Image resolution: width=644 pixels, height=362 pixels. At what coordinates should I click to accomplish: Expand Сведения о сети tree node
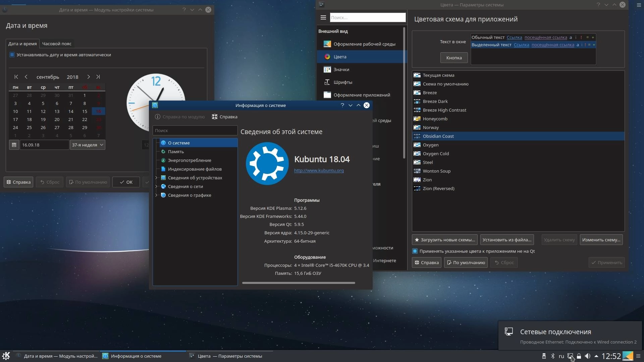(x=156, y=186)
